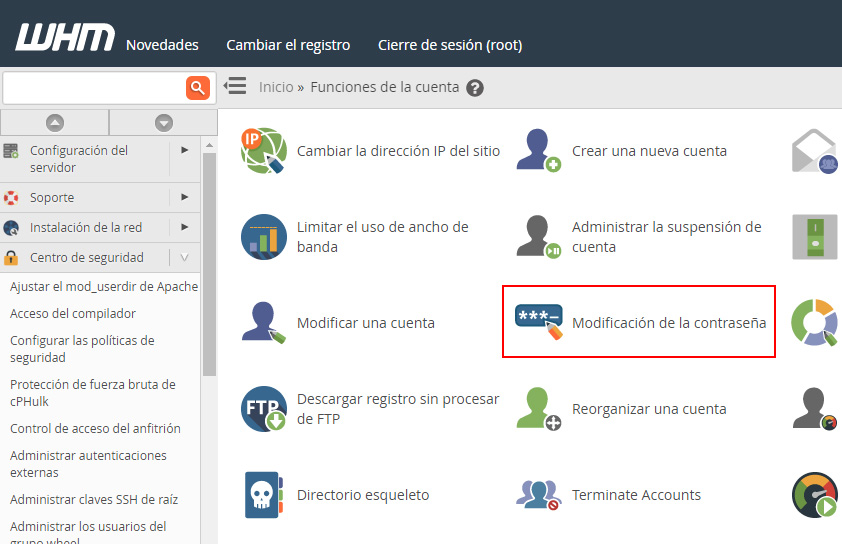Click the Terminate Accounts icon

538,495
